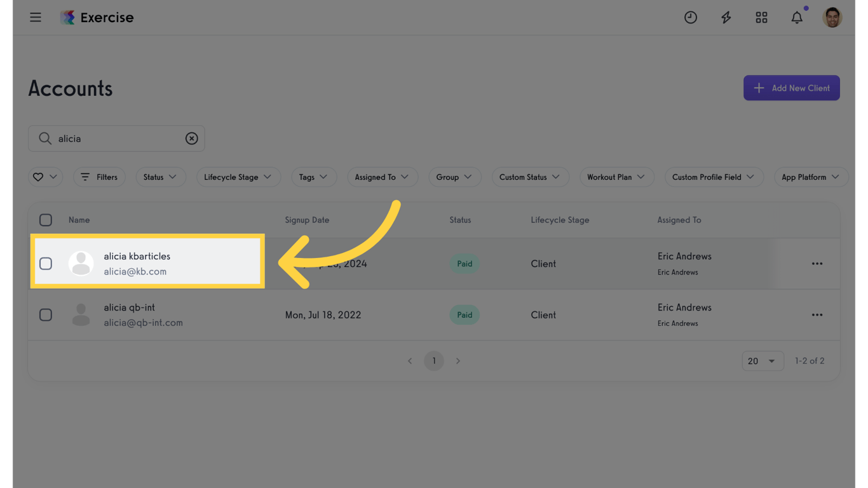Click alicia kbarticles avatar
The width and height of the screenshot is (868, 488).
[x=81, y=264]
